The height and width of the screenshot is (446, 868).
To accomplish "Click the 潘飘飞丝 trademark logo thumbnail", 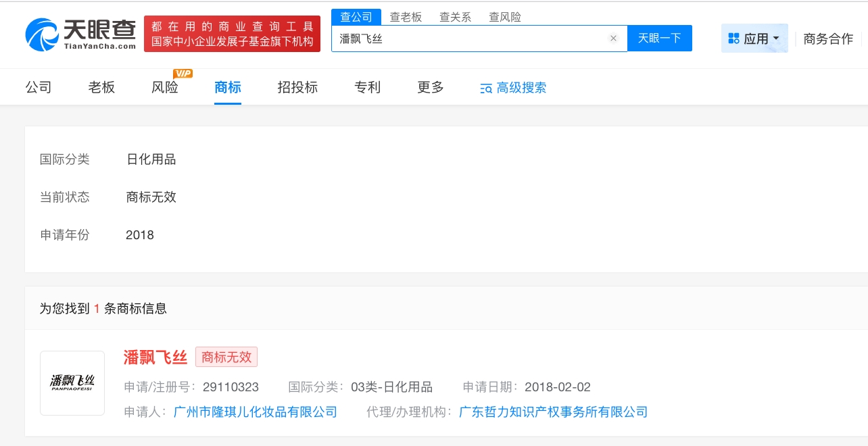I will [72, 382].
